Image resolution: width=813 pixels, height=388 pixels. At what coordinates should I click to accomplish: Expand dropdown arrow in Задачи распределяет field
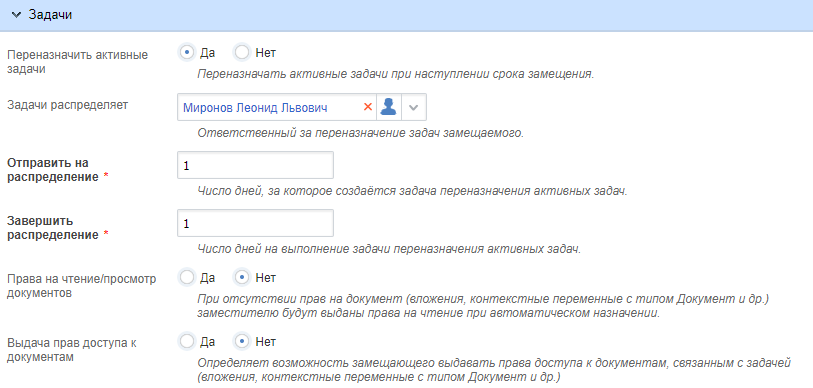[x=413, y=107]
